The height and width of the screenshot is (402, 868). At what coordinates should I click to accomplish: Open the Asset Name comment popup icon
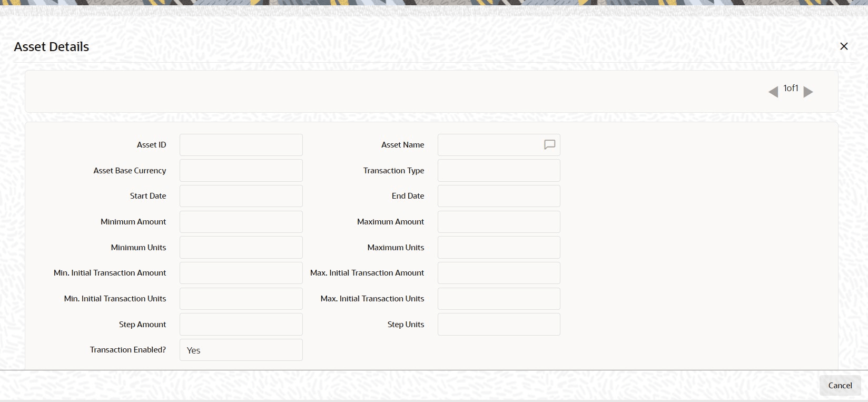(549, 145)
